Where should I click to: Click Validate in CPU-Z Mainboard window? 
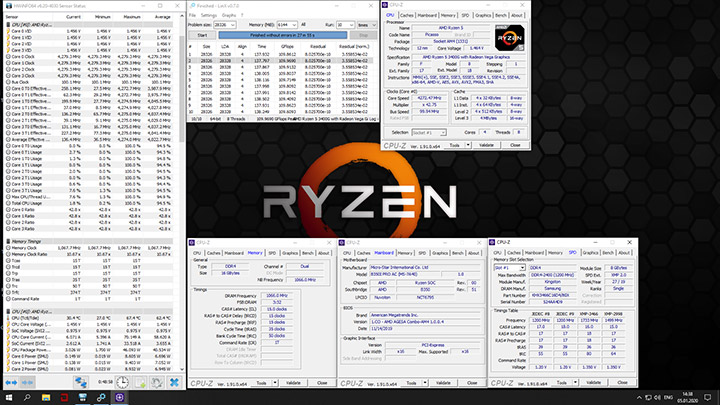tap(443, 383)
